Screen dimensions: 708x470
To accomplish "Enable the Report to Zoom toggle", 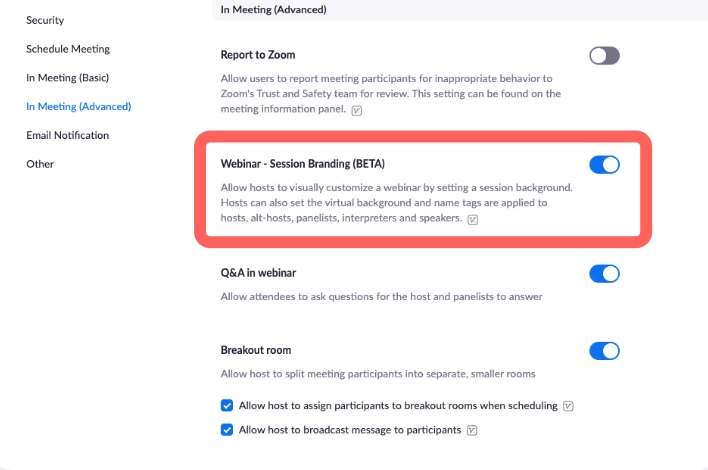I will [x=604, y=56].
